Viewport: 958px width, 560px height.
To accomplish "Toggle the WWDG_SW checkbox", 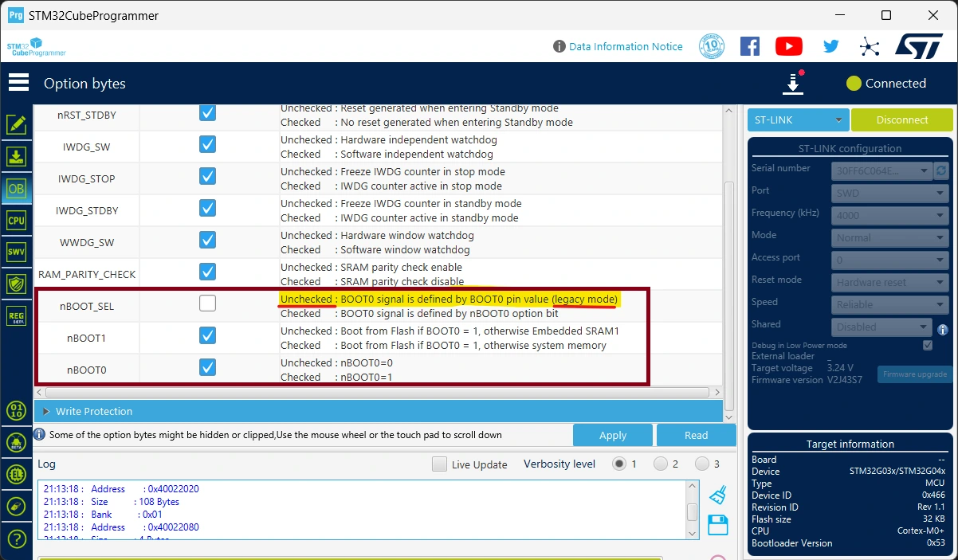I will click(x=207, y=240).
